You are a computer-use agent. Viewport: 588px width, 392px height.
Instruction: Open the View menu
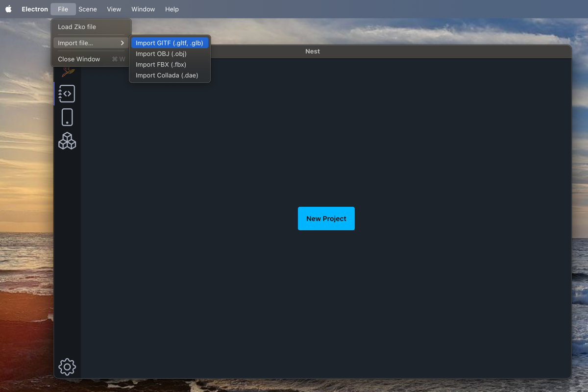pos(114,9)
